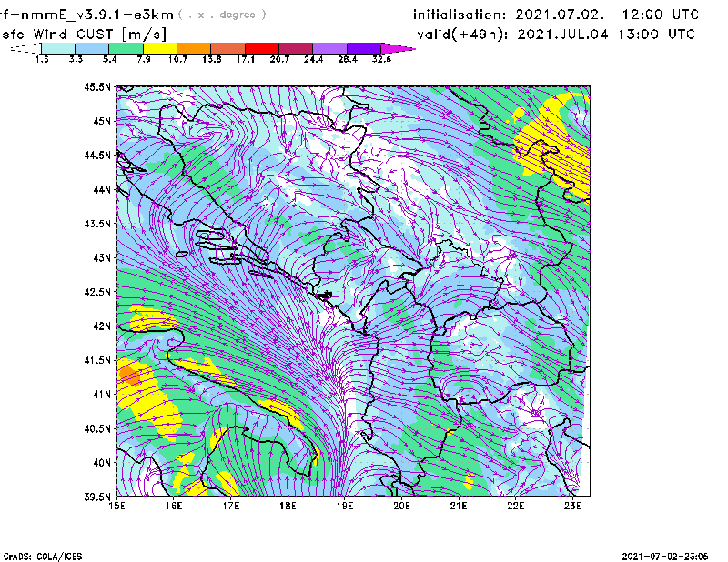Click the coral 13.8–17.1 legend swatch
728x562 pixels.
tap(228, 48)
